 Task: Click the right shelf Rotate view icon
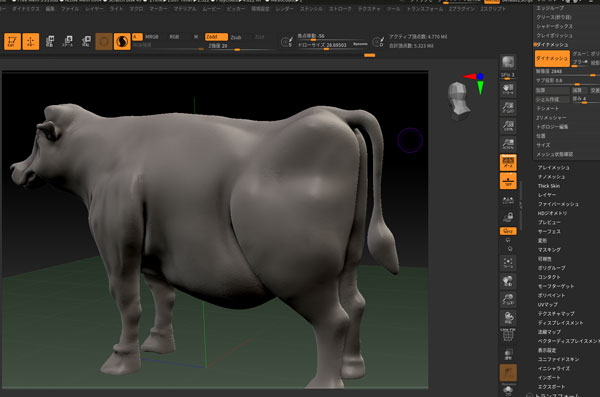(508, 318)
